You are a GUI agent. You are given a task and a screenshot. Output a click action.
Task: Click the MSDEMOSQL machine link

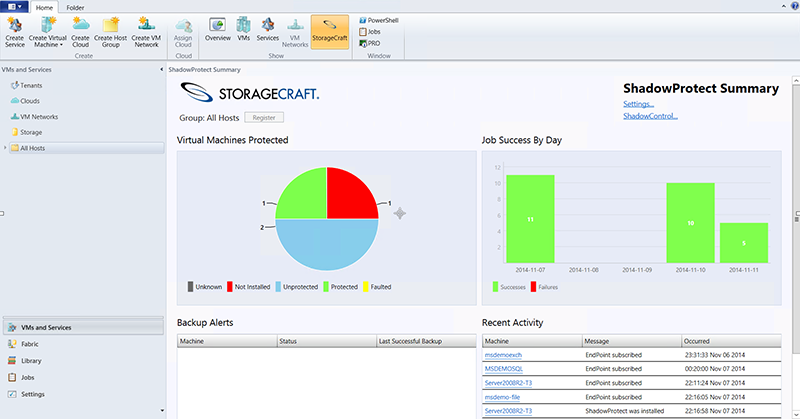pyautogui.click(x=504, y=368)
